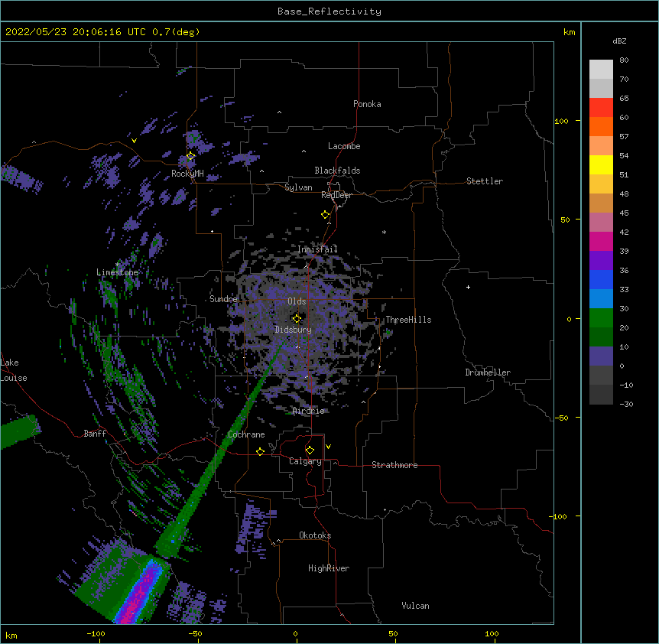Click the 50 tick label on horizontal axis
659x644 pixels.
pos(393,633)
